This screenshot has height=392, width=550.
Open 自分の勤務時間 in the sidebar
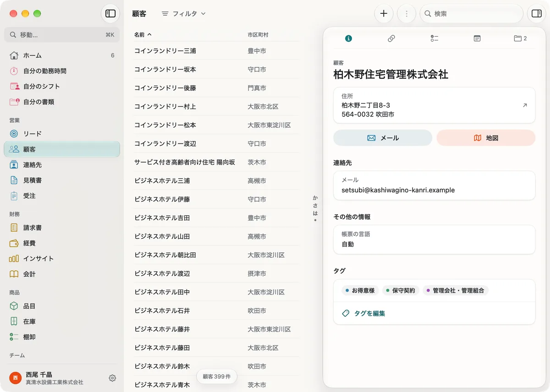point(62,71)
